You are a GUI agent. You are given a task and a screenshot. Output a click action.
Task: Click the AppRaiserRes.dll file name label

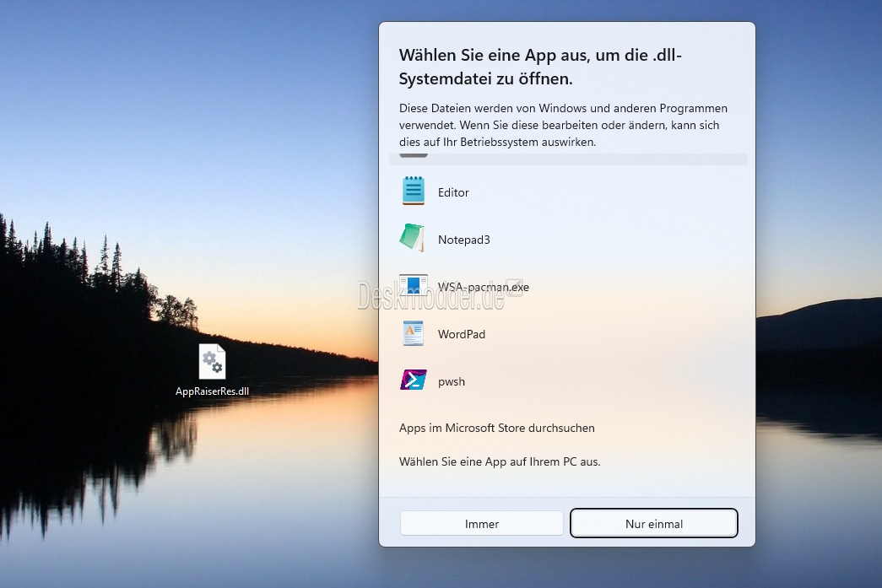coord(212,391)
